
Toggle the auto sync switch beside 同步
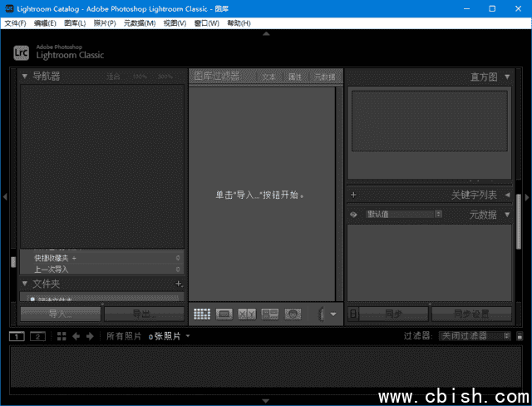pyautogui.click(x=353, y=314)
